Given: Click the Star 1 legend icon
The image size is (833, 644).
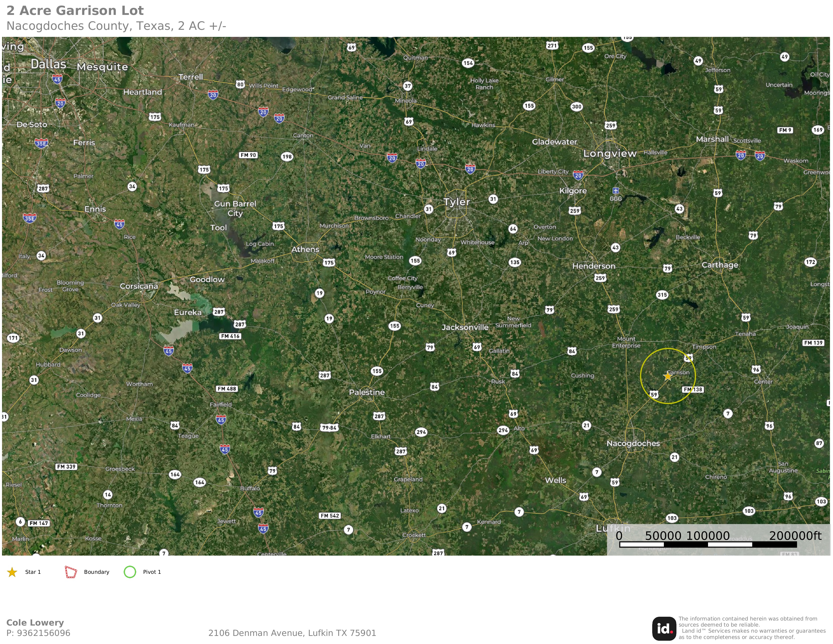Looking at the screenshot, I should coord(12,572).
